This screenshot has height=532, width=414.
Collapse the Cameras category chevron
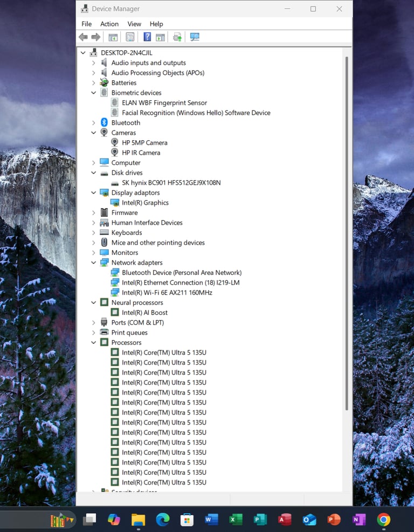point(94,133)
